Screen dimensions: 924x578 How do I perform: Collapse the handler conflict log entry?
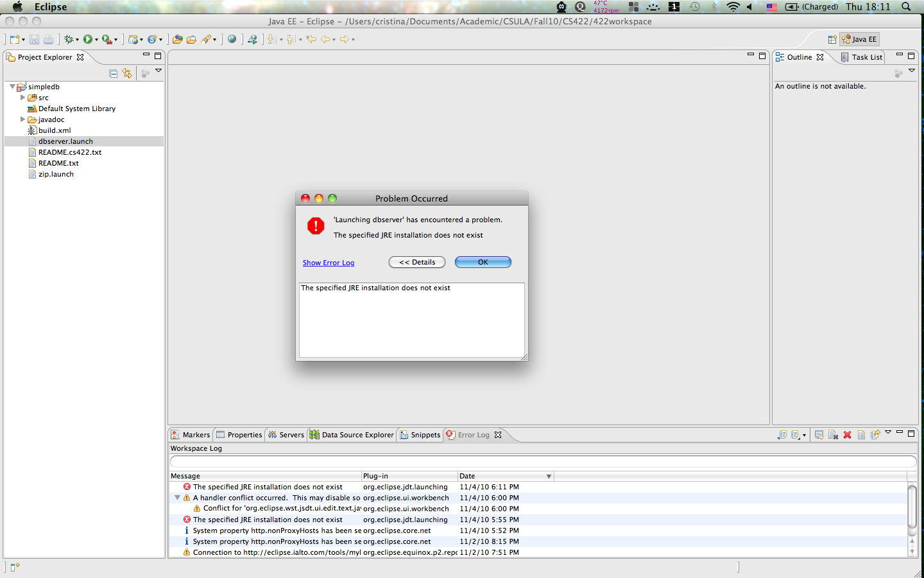tap(178, 498)
